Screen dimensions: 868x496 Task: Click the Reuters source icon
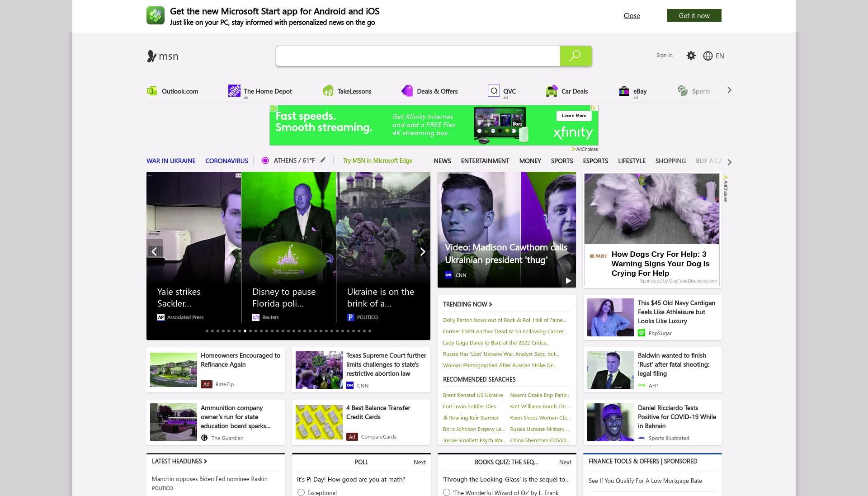pyautogui.click(x=256, y=317)
